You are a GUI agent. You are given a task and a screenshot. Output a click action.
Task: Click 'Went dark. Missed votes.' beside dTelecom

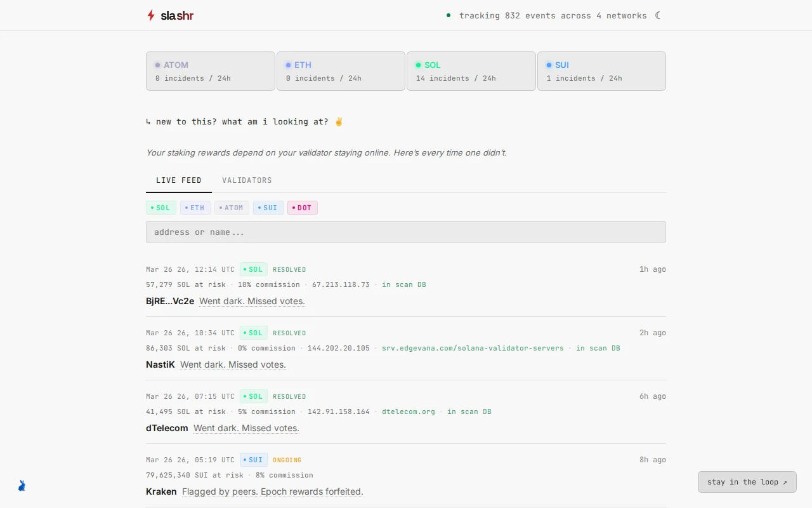click(x=246, y=428)
